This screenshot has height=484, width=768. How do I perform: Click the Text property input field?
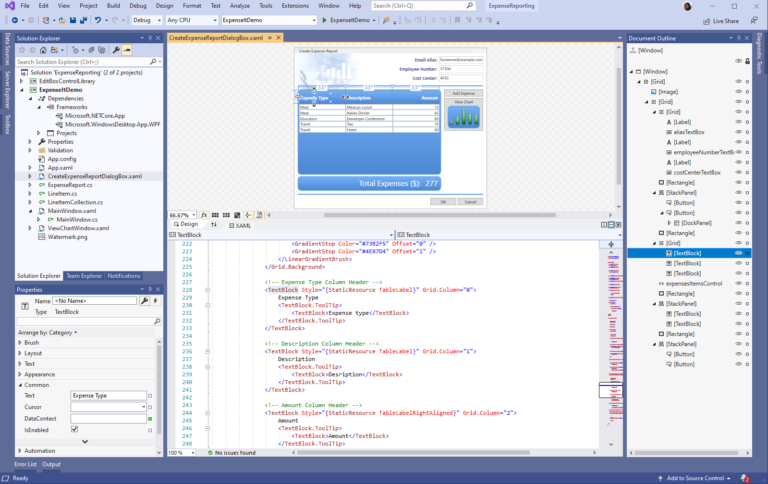pyautogui.click(x=108, y=396)
